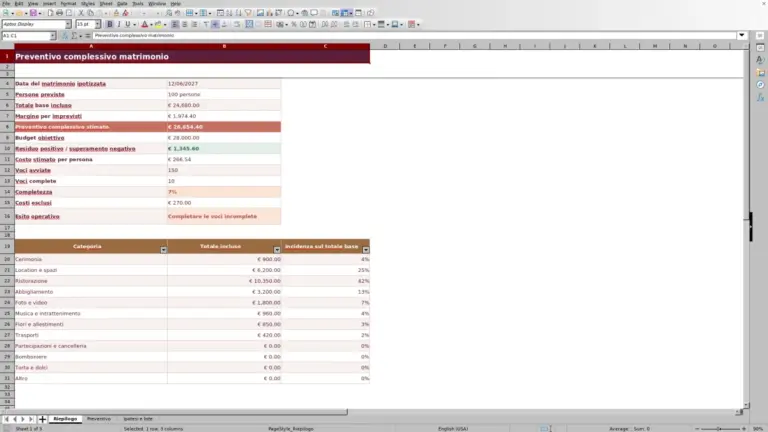The width and height of the screenshot is (768, 432).
Task: Click the Sort Ascending icon
Action: pyautogui.click(x=229, y=13)
